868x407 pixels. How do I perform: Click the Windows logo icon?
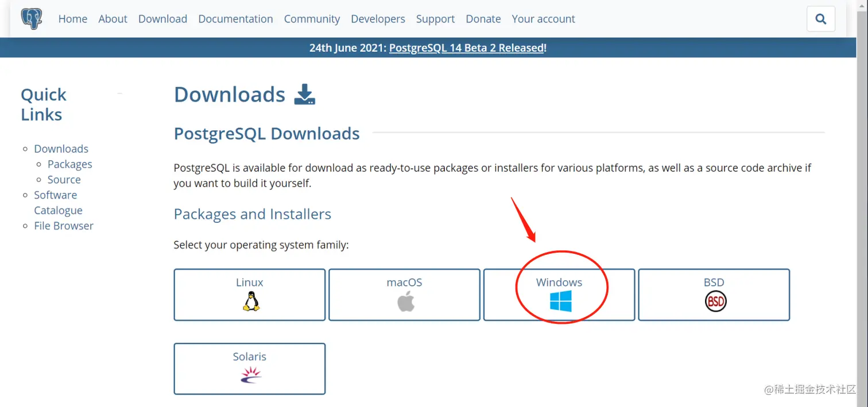point(560,301)
